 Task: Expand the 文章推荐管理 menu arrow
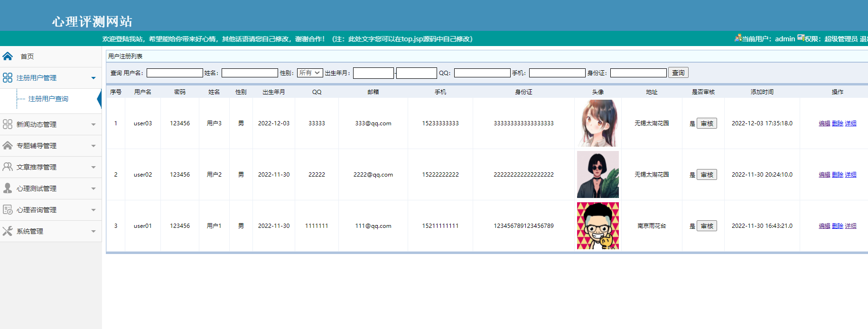93,167
